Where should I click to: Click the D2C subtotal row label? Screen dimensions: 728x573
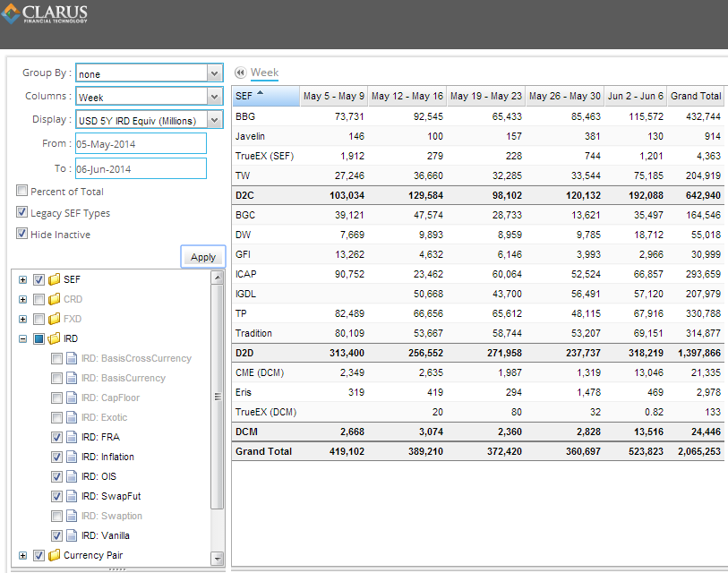coord(244,195)
